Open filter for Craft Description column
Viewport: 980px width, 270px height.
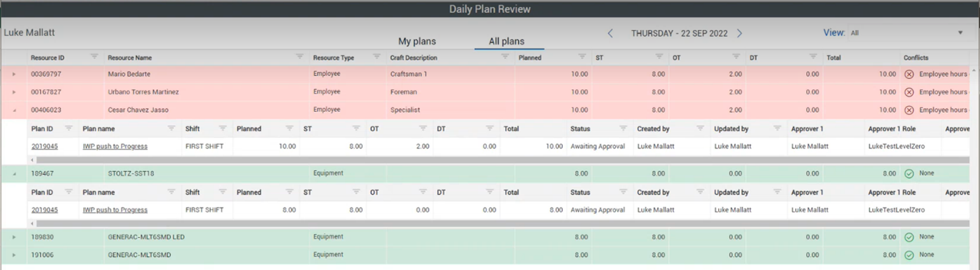coord(505,57)
